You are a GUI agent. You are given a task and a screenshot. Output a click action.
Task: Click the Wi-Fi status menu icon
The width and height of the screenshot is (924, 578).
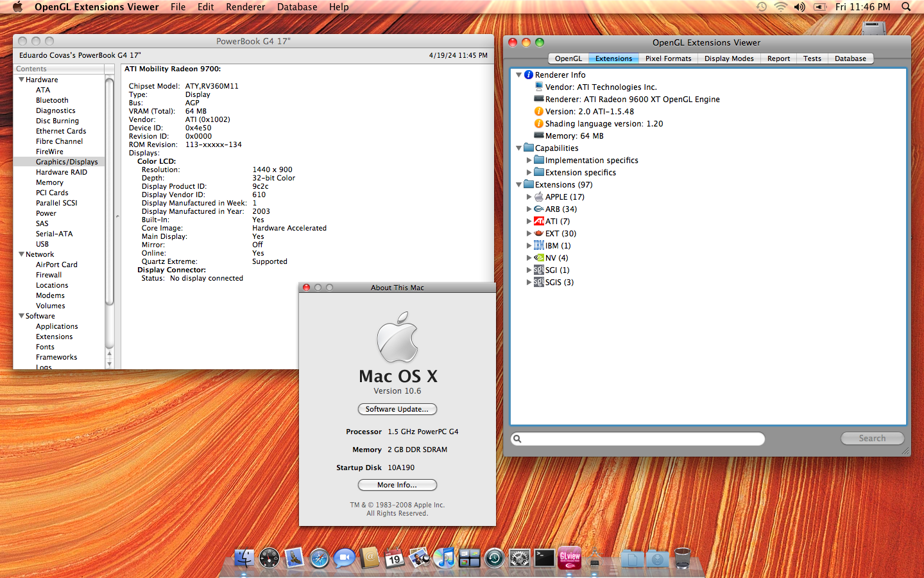(780, 6)
